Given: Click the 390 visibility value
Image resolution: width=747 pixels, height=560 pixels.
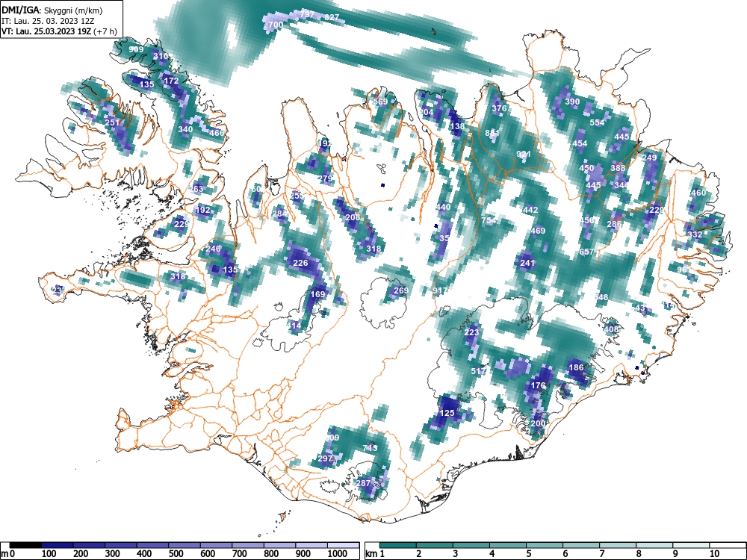Looking at the screenshot, I should 573,102.
